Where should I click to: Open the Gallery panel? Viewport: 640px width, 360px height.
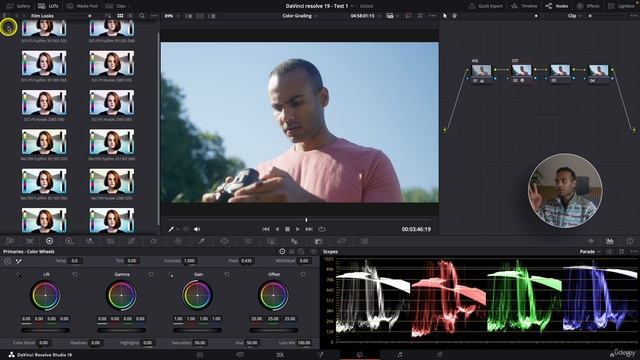pyautogui.click(x=19, y=6)
